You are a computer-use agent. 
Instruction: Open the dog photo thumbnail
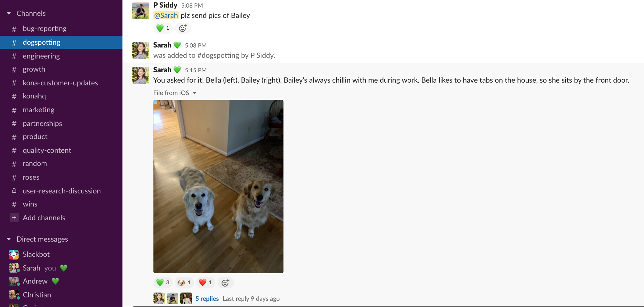[218, 187]
